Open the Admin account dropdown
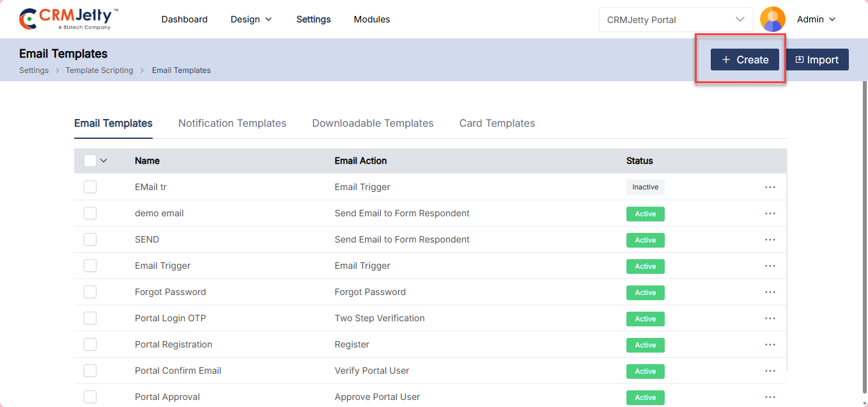The image size is (868, 407). click(x=816, y=19)
